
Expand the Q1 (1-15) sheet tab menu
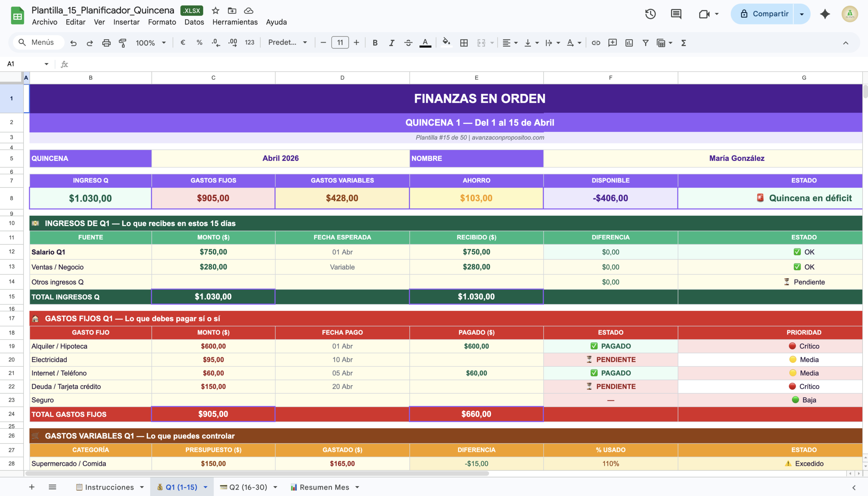tap(205, 487)
